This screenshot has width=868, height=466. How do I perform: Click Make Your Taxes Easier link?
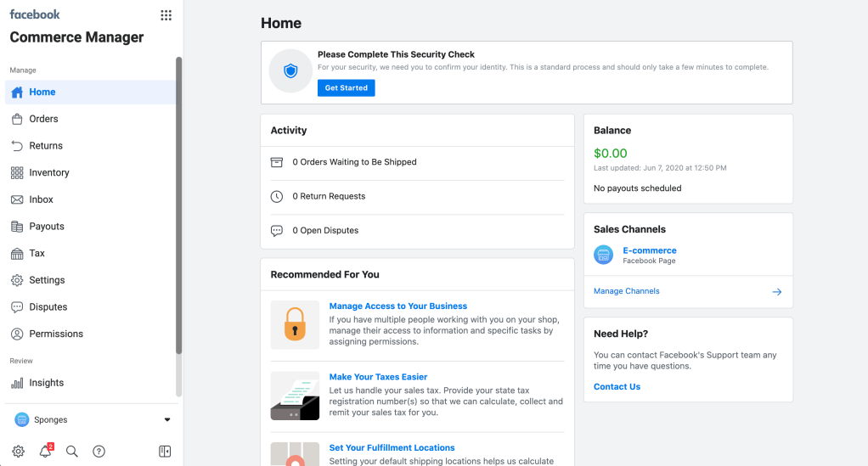(x=378, y=377)
